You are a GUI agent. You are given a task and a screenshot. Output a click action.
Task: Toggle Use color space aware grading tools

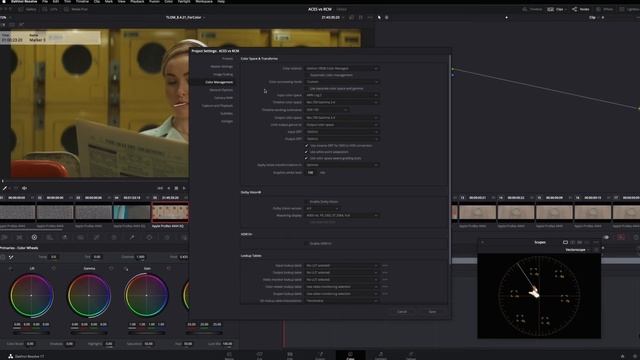pyautogui.click(x=307, y=158)
